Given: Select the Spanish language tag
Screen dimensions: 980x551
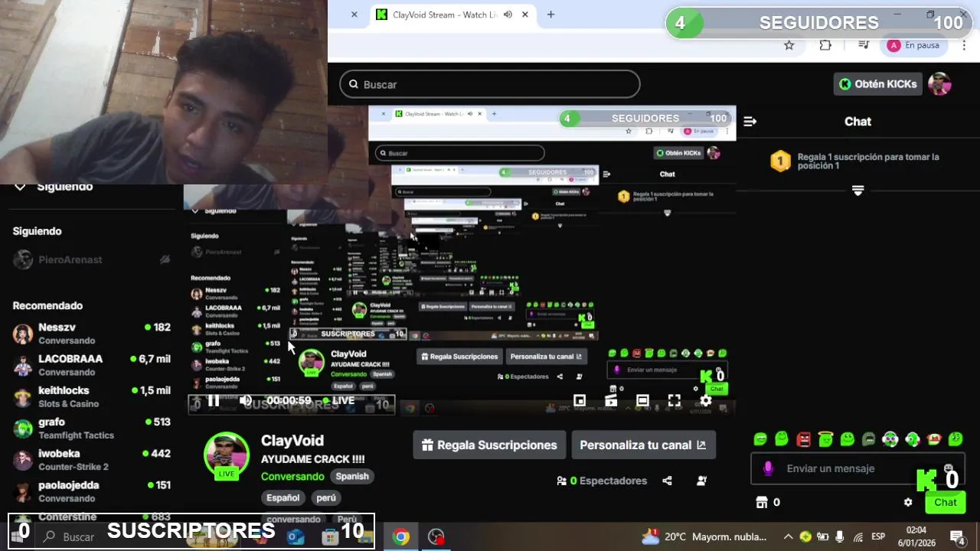Looking at the screenshot, I should click(x=352, y=476).
